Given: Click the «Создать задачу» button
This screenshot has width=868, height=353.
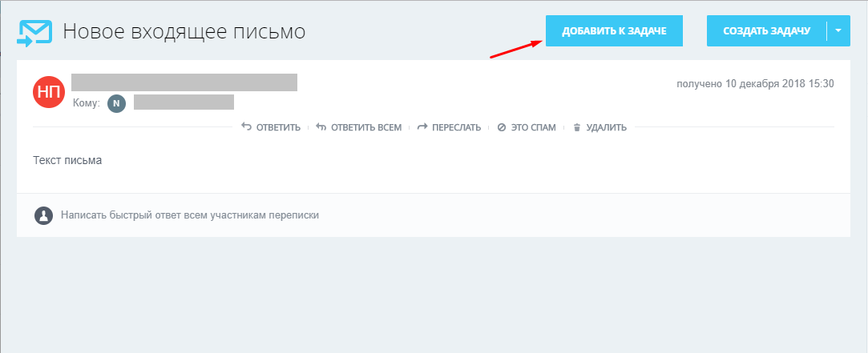Looking at the screenshot, I should point(767,31).
